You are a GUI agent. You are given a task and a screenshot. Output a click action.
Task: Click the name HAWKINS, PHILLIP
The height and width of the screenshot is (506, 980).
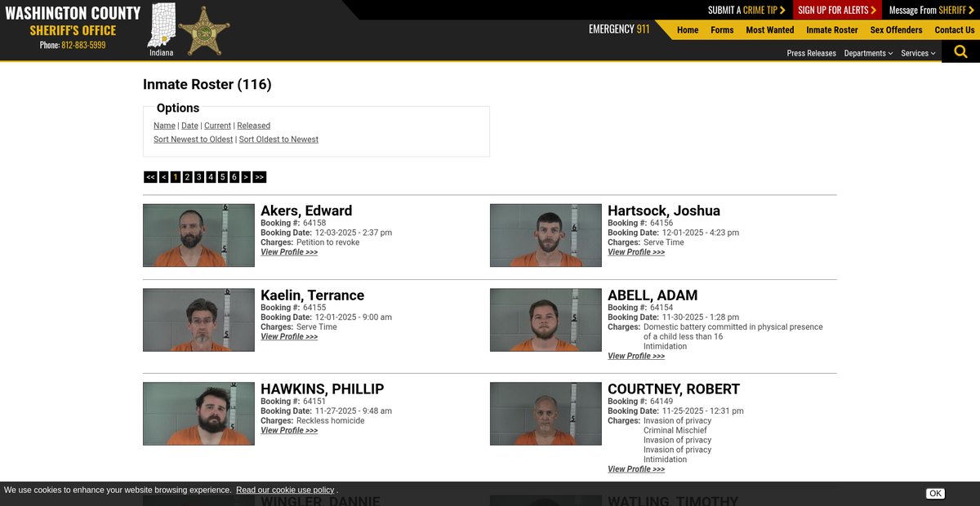pyautogui.click(x=322, y=389)
